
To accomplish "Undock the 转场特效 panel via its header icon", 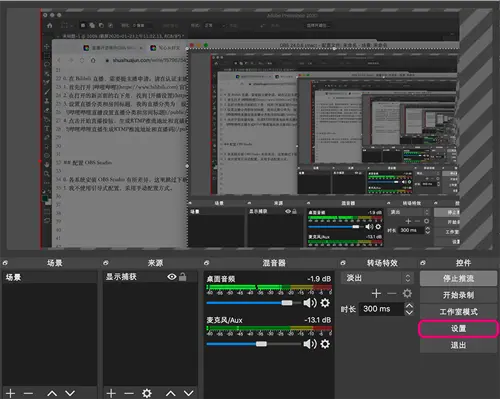I will coord(343,263).
